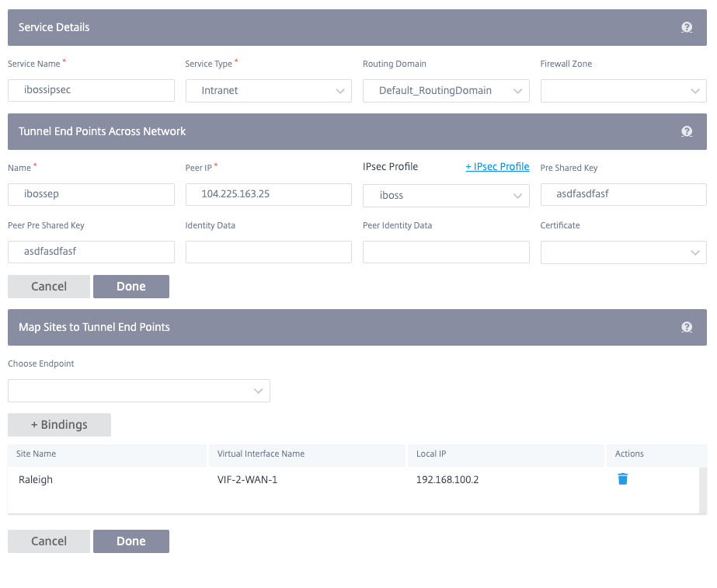The height and width of the screenshot is (588, 717).
Task: Open the Certificate dropdown
Action: coord(623,252)
